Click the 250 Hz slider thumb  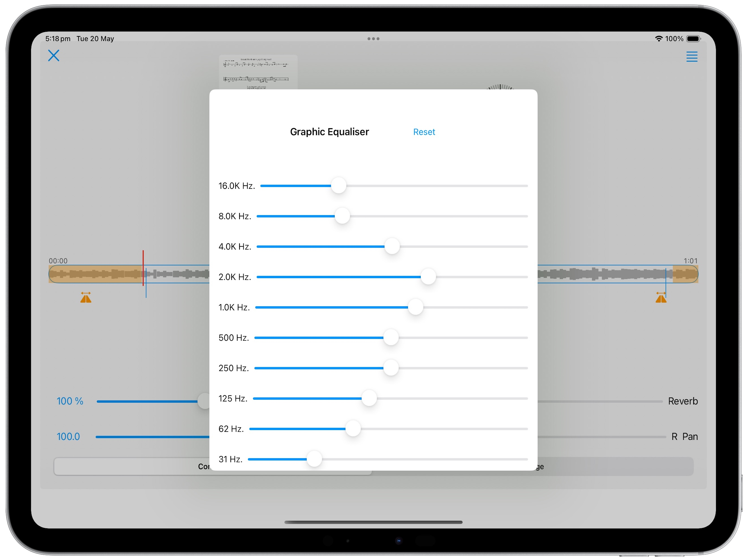pos(391,368)
